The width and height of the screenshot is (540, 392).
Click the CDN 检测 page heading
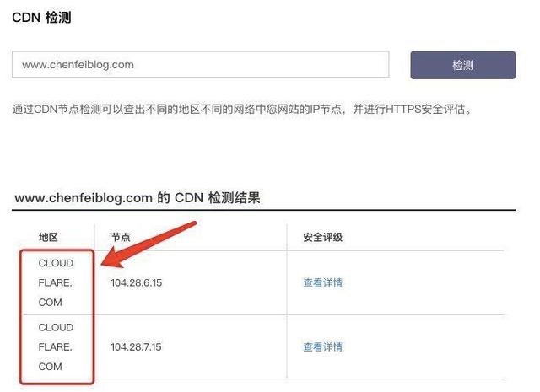click(41, 17)
